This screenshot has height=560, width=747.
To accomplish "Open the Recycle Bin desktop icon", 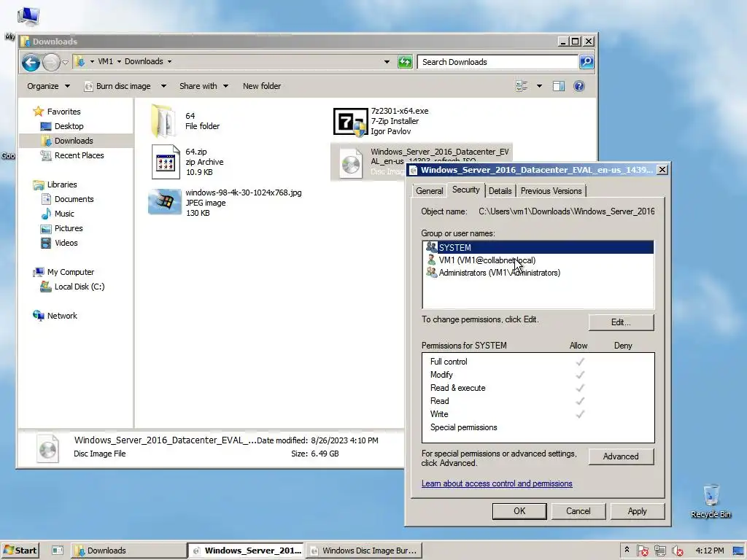I will (x=711, y=501).
